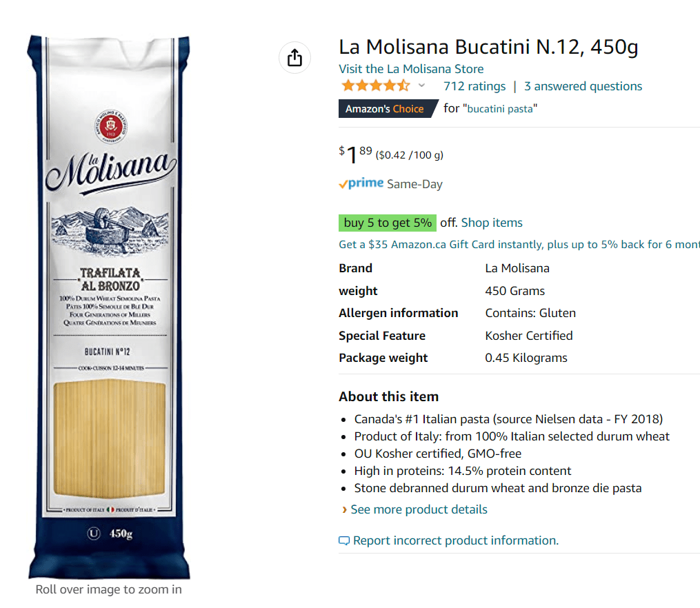Click the Prime logo icon
Image resolution: width=700 pixels, height=608 pixels.
361,183
